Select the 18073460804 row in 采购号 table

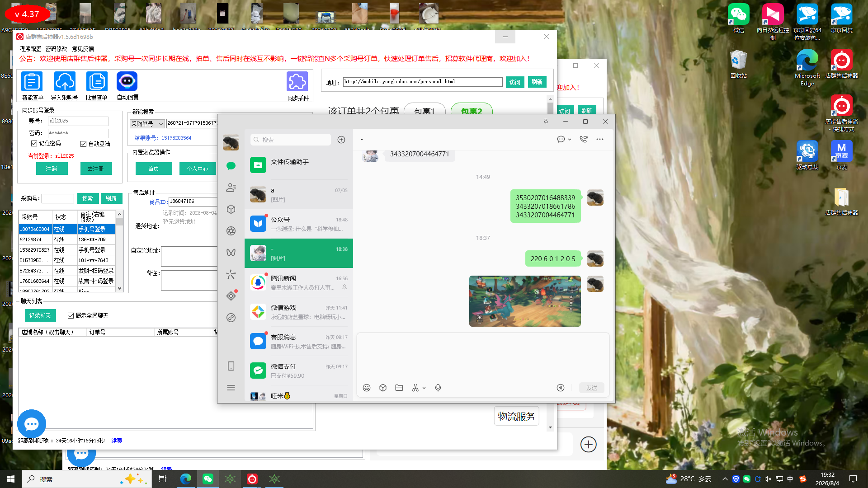[67, 229]
